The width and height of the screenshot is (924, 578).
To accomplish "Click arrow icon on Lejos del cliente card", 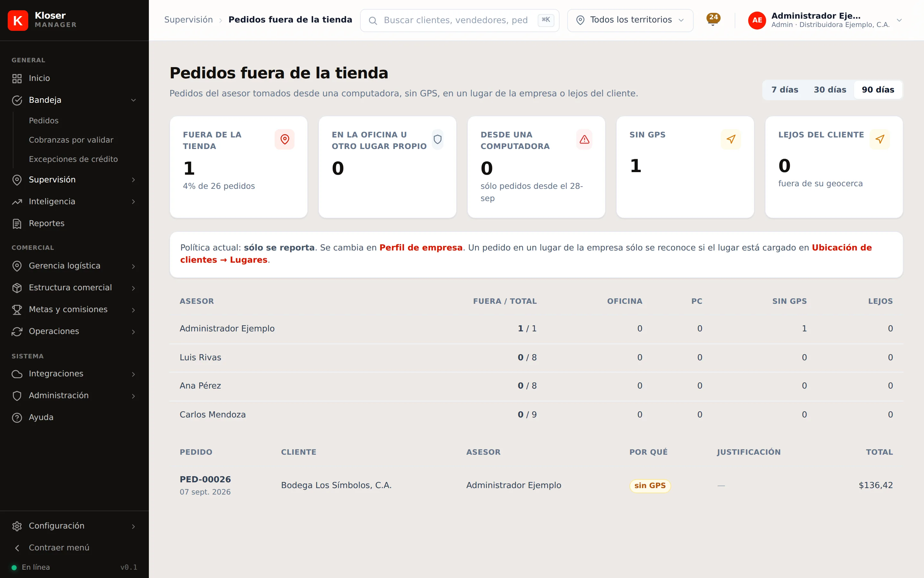I will 880,139.
